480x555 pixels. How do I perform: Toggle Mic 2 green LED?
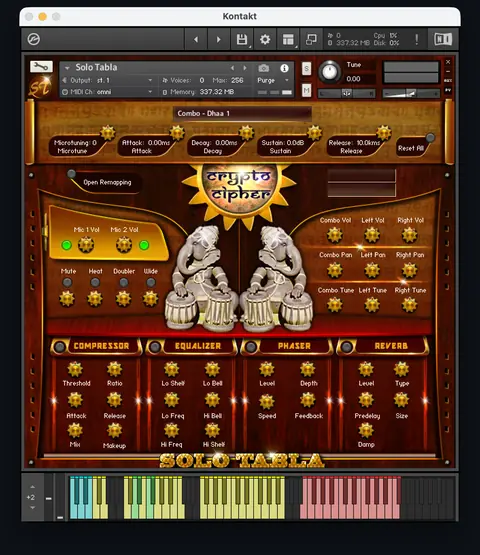click(144, 245)
